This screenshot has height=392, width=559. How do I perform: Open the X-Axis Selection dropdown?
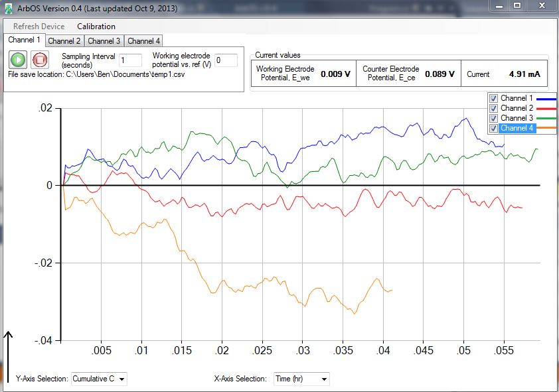click(301, 379)
